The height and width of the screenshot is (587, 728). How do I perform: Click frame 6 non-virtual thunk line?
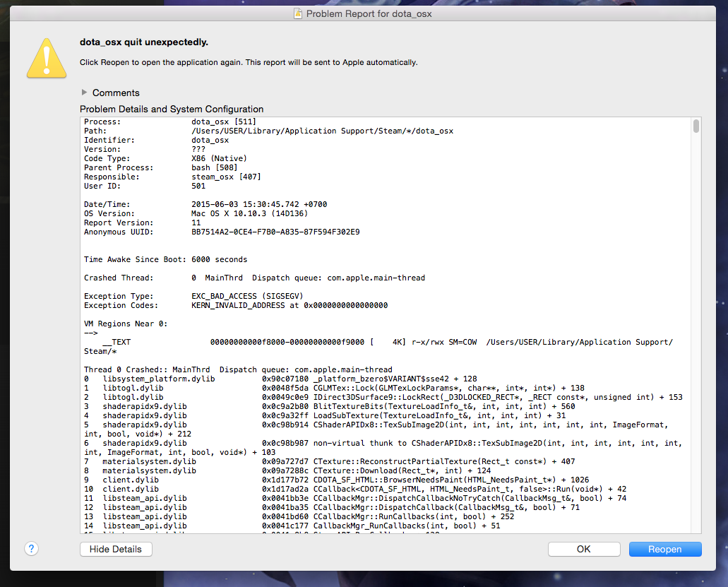point(383,448)
